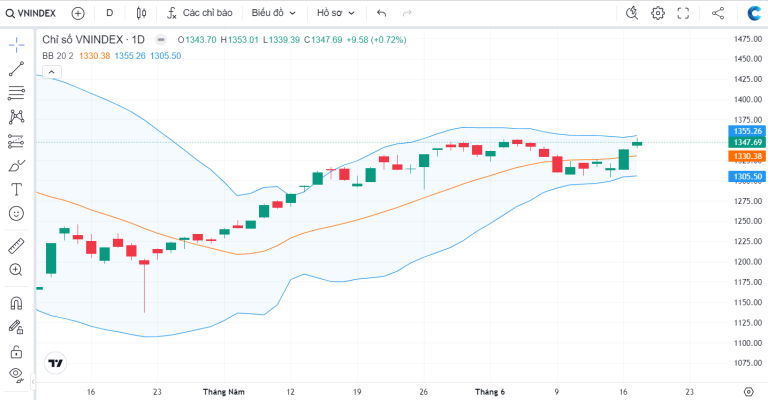Viewport: 768px width, 400px height.
Task: Open quick search magnifier in top toolbar
Action: point(632,13)
